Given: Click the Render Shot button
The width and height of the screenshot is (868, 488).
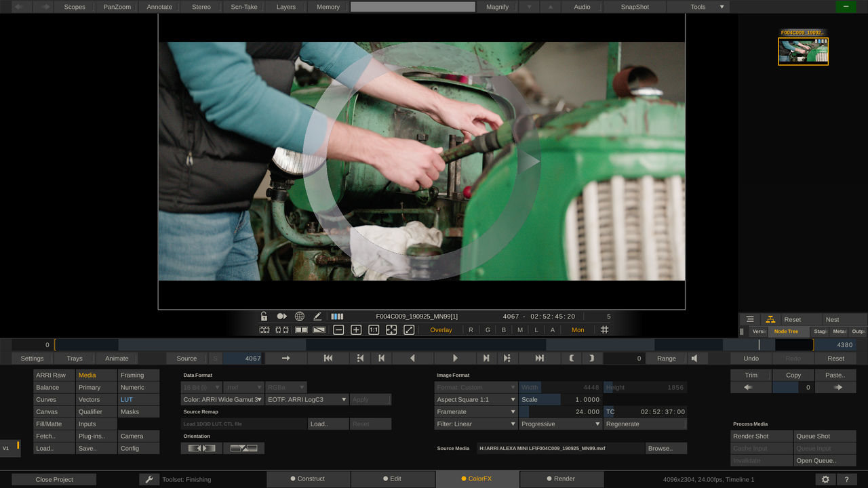Looking at the screenshot, I should (x=762, y=436).
